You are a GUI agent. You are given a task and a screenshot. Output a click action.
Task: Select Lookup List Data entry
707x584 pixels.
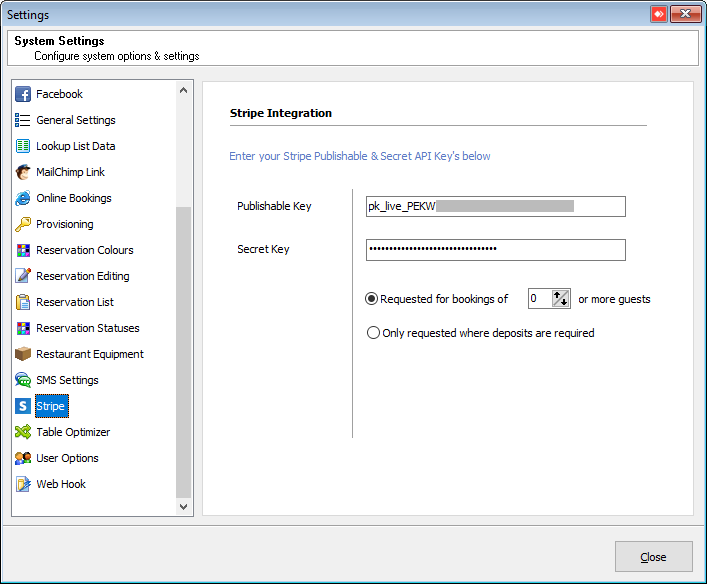75,146
